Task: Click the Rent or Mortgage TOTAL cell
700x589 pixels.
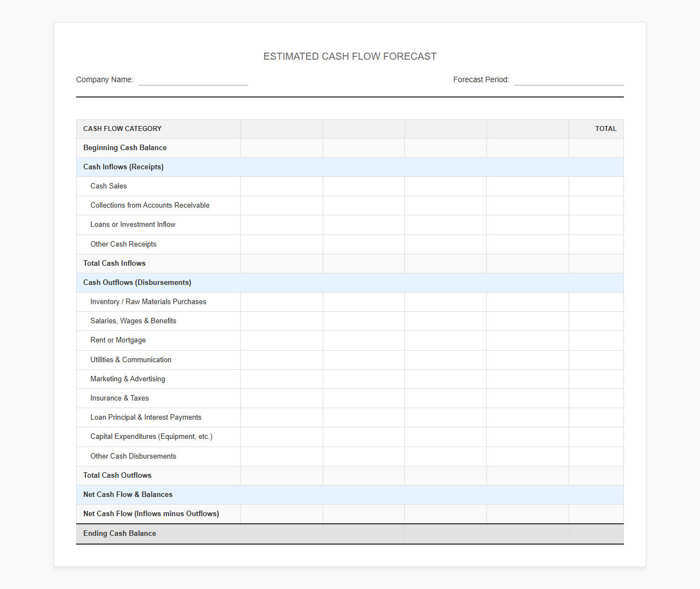Action: [596, 340]
